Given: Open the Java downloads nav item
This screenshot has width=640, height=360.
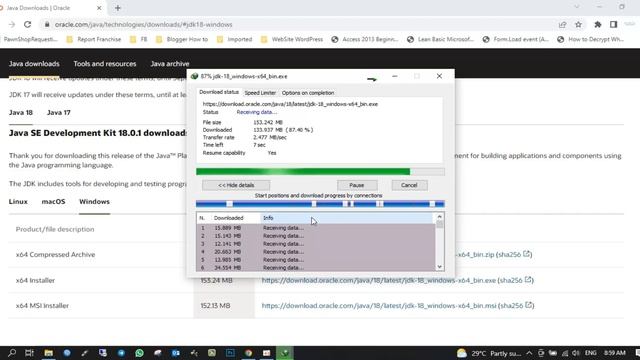Looking at the screenshot, I should (34, 64).
